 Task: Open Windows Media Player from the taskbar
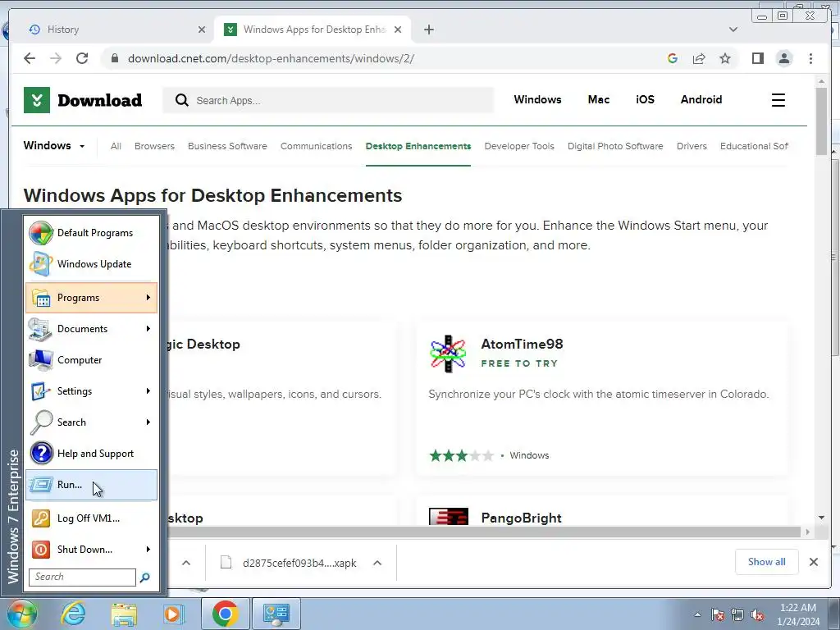[x=173, y=614]
